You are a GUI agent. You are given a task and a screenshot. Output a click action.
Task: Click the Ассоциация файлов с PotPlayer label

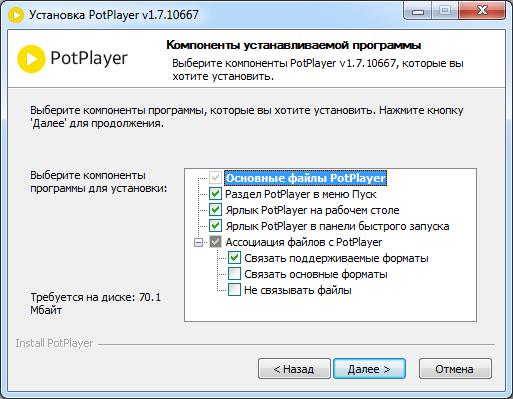pyautogui.click(x=304, y=242)
